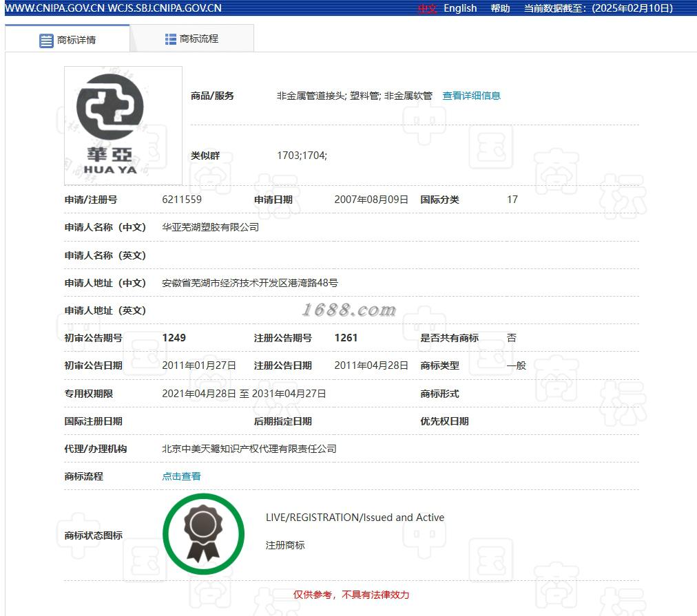The width and height of the screenshot is (697, 616).
Task: Select applicant name 华亚芜湖塑胶有限公司
Action: point(210,227)
